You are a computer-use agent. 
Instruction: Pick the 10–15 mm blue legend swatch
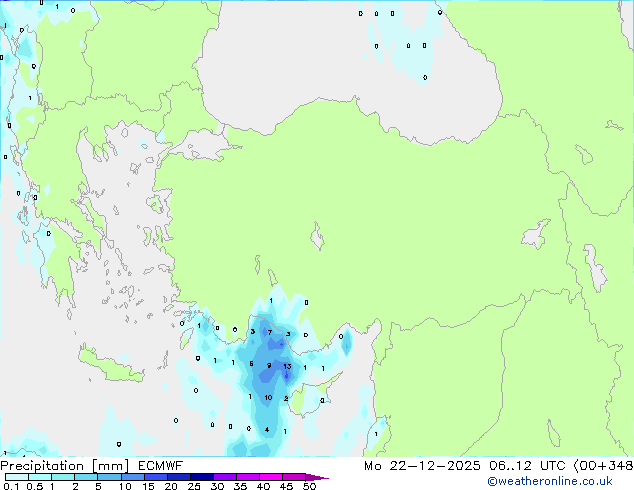[x=132, y=477]
